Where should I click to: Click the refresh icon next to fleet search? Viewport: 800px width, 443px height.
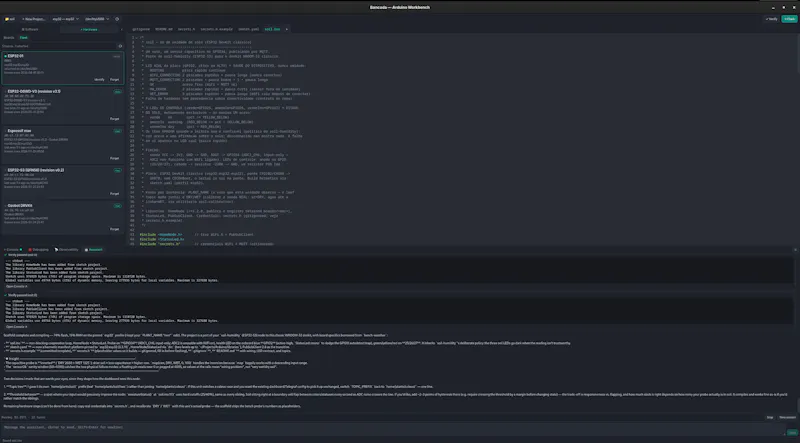coord(120,46)
